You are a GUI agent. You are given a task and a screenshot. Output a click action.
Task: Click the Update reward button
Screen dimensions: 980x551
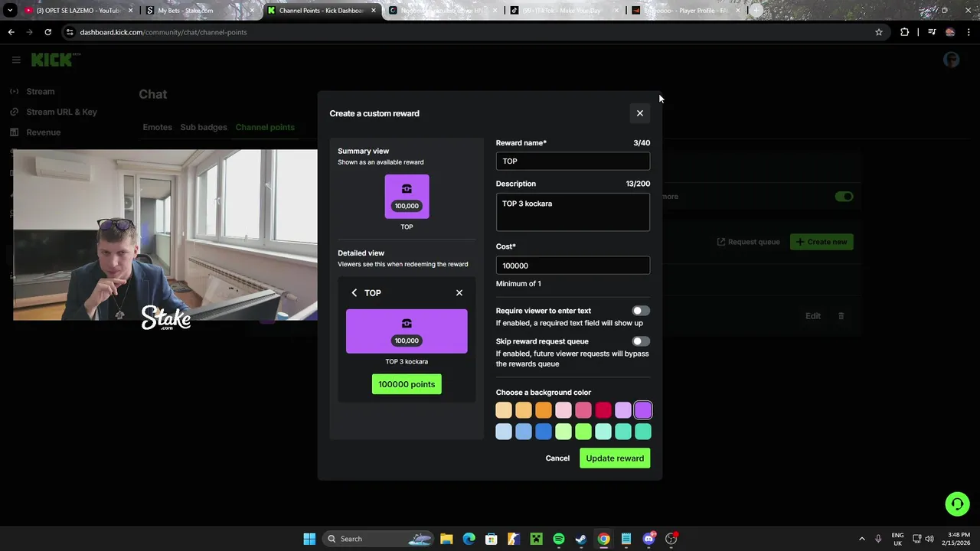coord(615,458)
